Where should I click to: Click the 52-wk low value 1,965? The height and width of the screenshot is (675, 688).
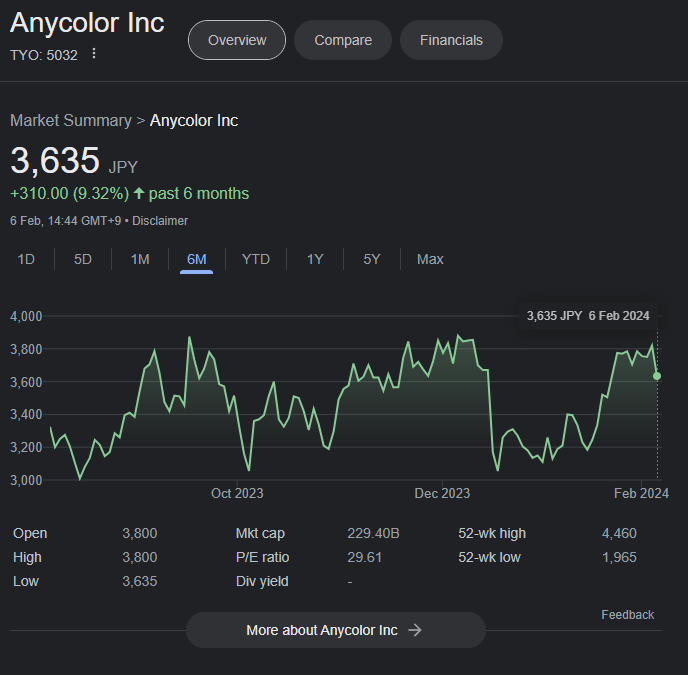619,557
